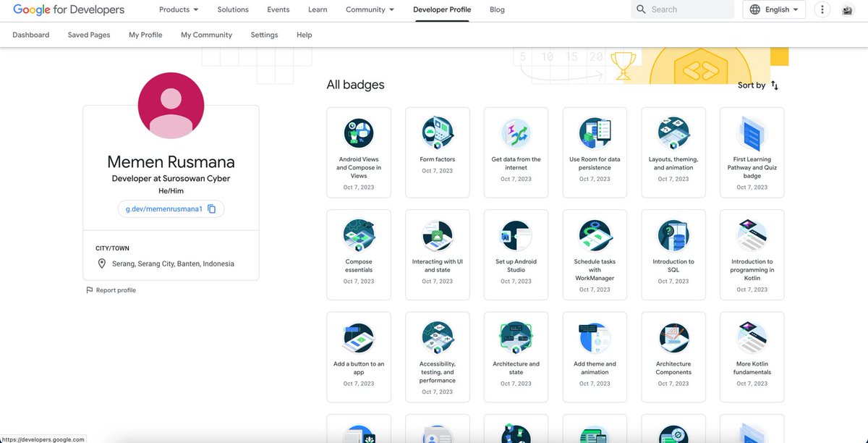Open the Interacting with UI and state badge
The width and height of the screenshot is (868, 443).
coord(438,255)
